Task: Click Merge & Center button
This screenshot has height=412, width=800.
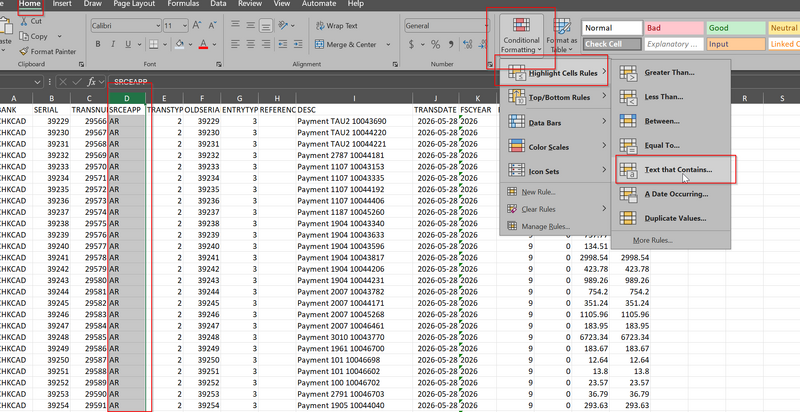Action: click(346, 44)
